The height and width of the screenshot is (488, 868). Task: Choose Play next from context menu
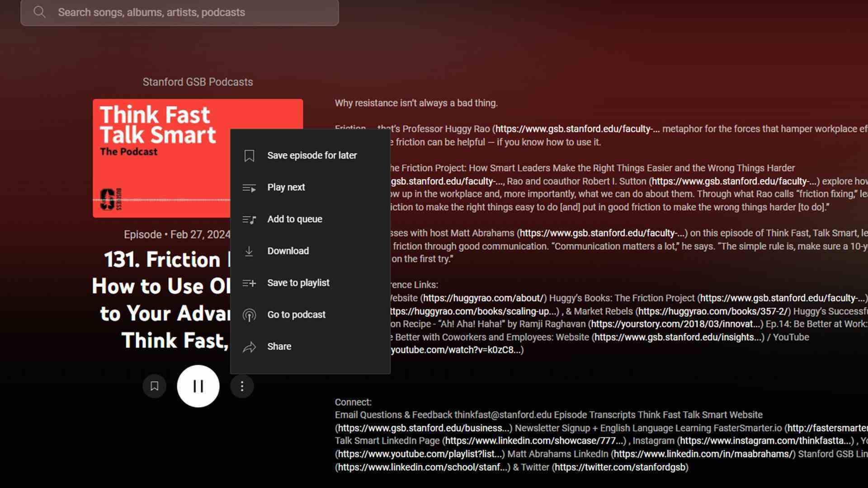click(310, 187)
